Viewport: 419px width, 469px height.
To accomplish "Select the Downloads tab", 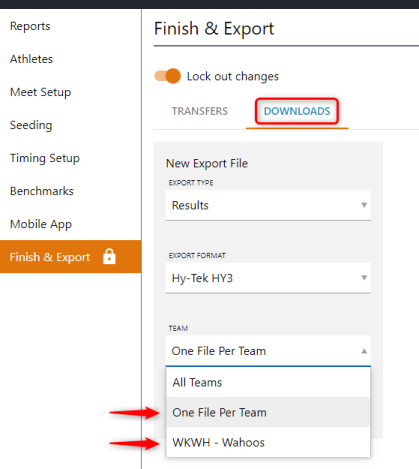I will [297, 111].
